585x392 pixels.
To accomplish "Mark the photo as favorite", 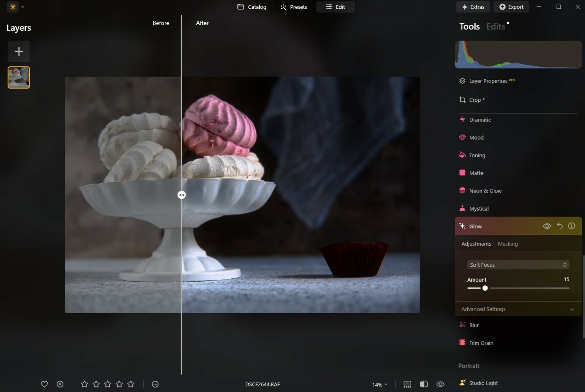I will pos(44,384).
